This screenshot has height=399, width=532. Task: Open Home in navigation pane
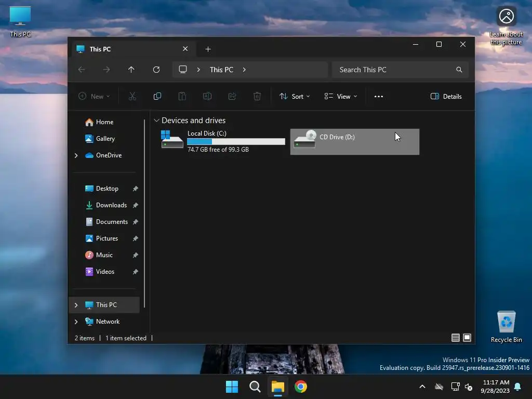[104, 122]
